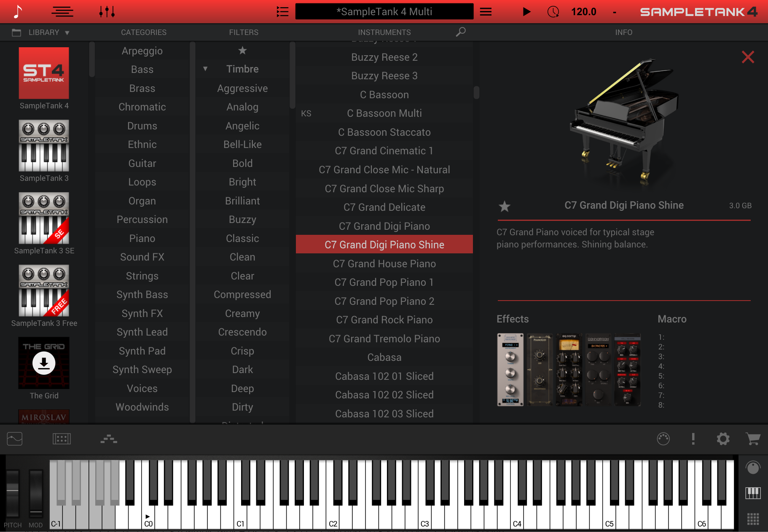The image size is (768, 532).
Task: Select the SampleTank 3 library thumbnail
Action: (x=44, y=145)
